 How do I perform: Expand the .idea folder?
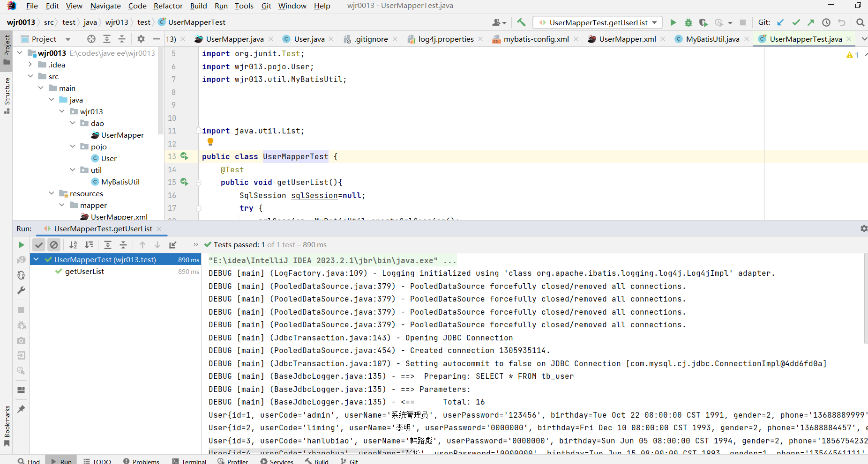click(30, 65)
